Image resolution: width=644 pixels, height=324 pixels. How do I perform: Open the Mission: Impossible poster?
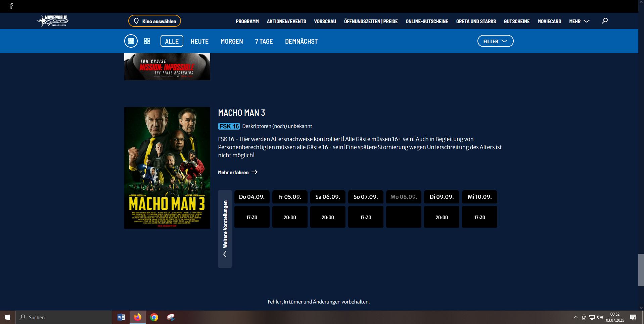tap(167, 66)
